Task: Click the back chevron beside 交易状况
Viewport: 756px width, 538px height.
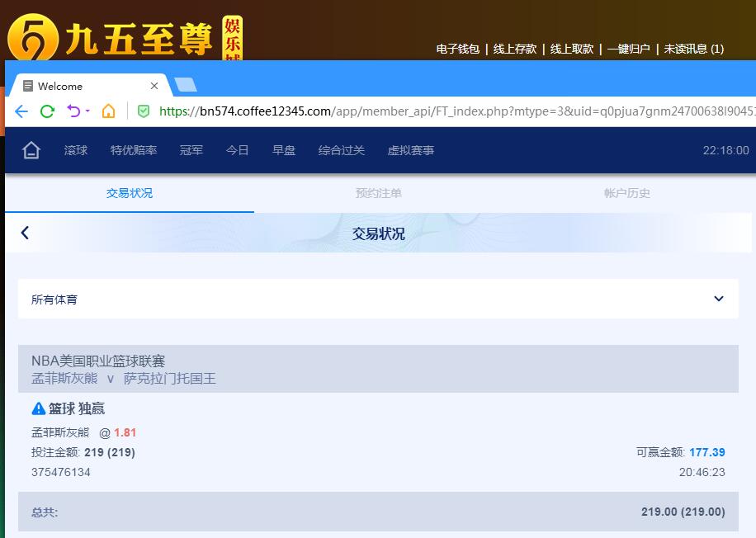Action: click(25, 233)
